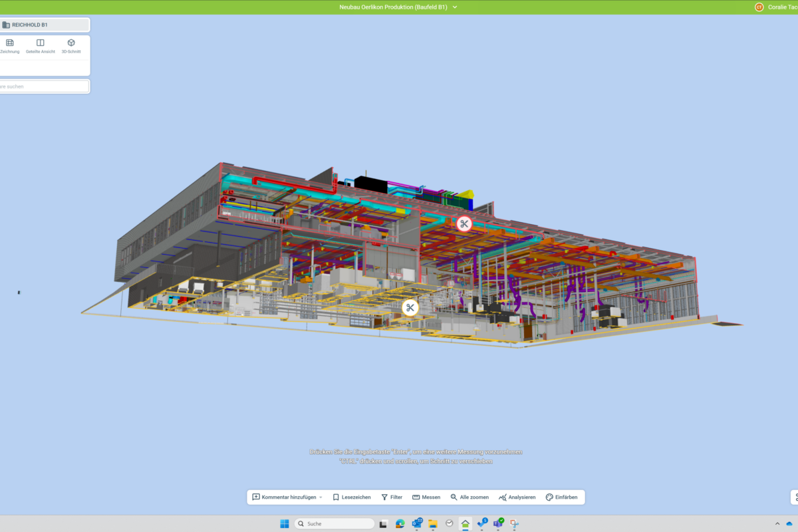Viewport: 798px width, 532px height.
Task: Click the Windows taskbar Suche box
Action: pos(334,523)
